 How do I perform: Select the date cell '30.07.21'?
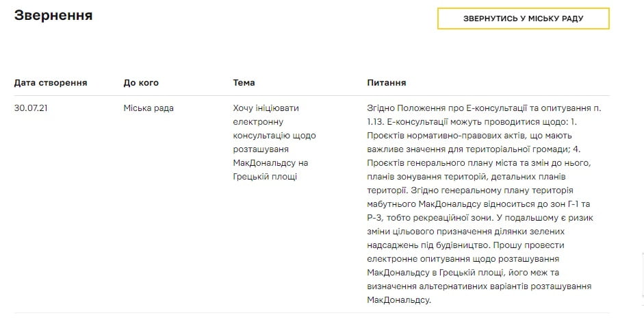31,108
